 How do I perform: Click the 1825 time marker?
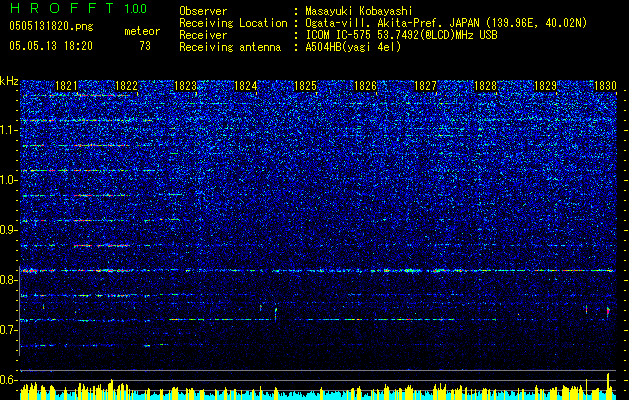tap(306, 86)
